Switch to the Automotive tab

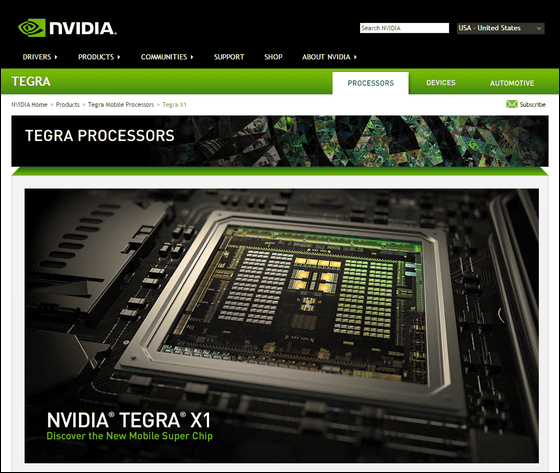[x=512, y=83]
